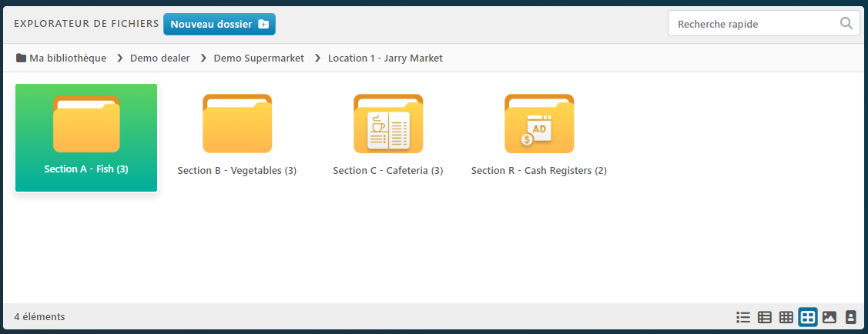Switch to image preview view

tap(829, 317)
